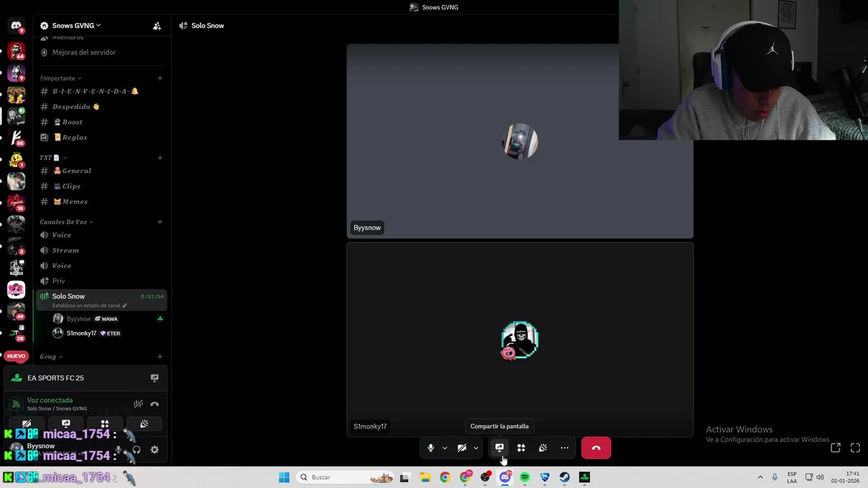The height and width of the screenshot is (488, 868).
Task: Toggle noise suppression in voice panel
Action: (138, 404)
